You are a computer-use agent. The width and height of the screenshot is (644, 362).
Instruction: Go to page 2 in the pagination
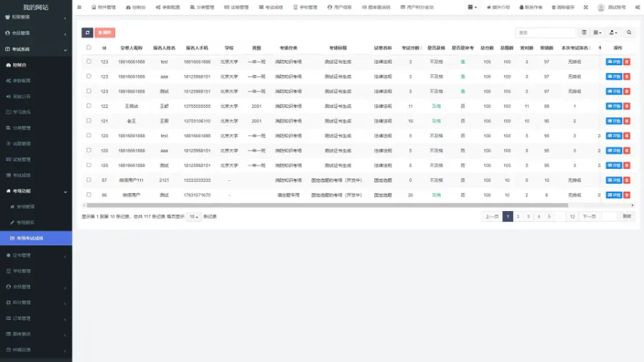coord(519,216)
